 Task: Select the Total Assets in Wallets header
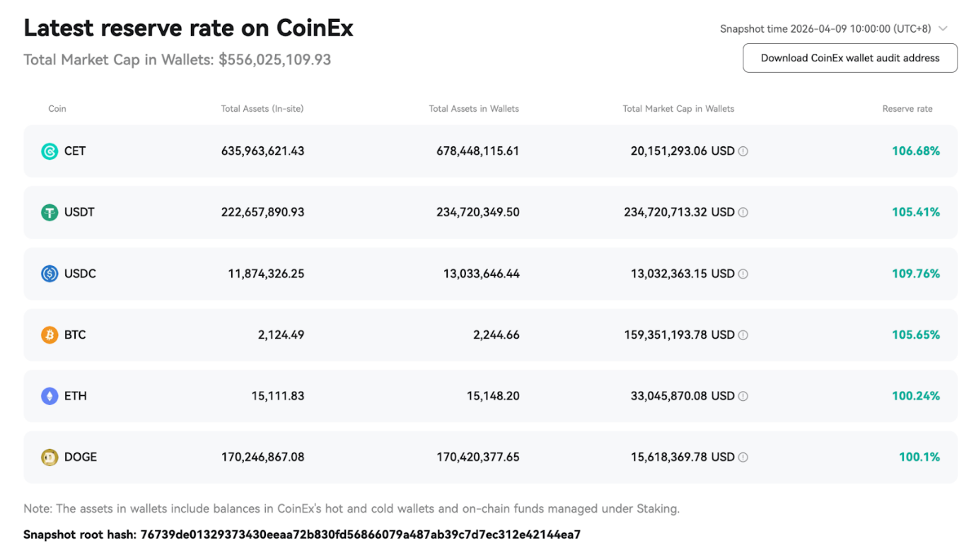474,108
